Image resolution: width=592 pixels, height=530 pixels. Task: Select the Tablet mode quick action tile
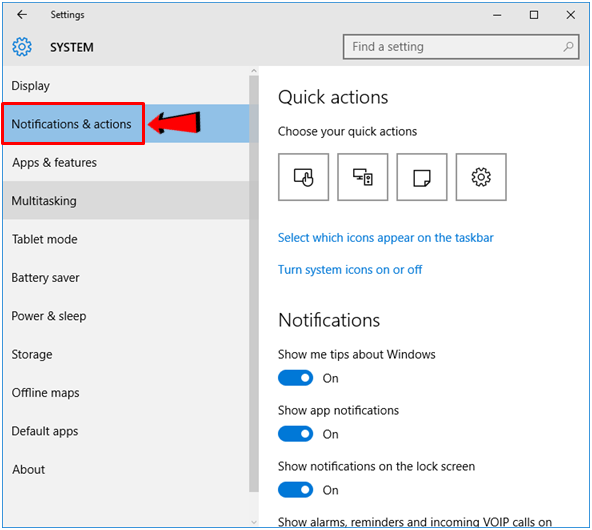[x=304, y=177]
